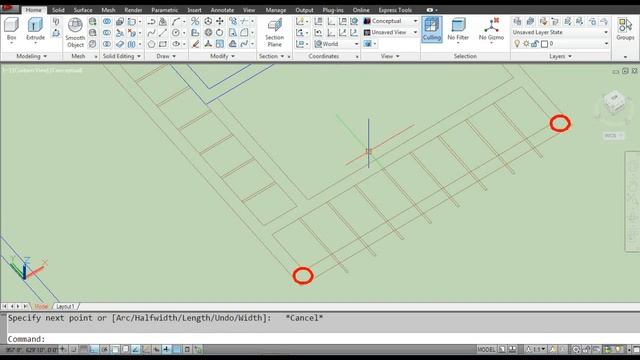
Task: Open the WCS menu below ViewCube
Action: (x=613, y=136)
